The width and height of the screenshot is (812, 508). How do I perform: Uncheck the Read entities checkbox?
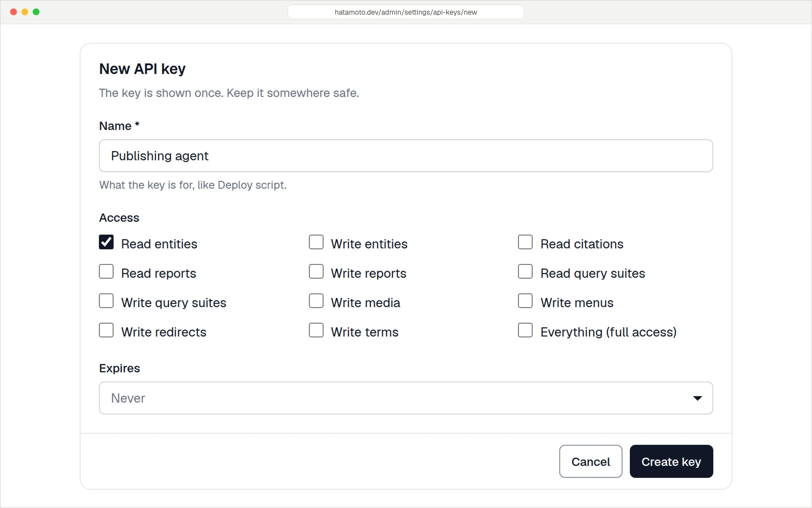(x=106, y=242)
